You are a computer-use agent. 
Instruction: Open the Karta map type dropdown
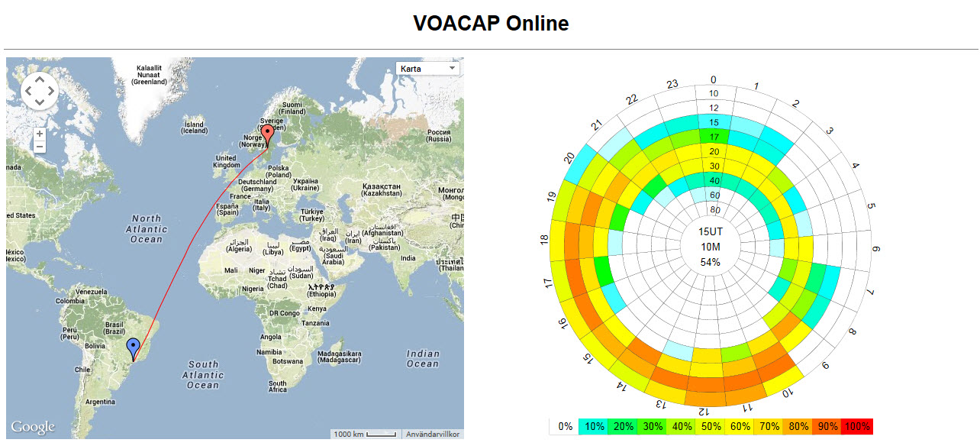click(x=428, y=69)
